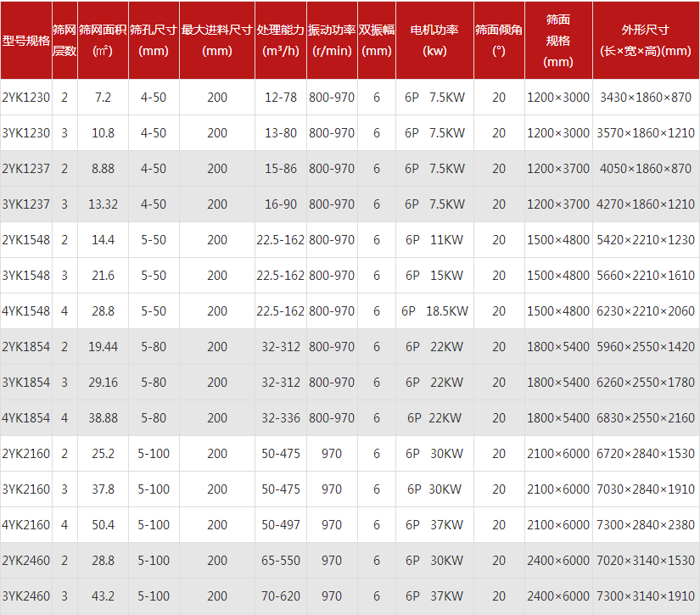Select dimensions cell 3430×1860×870
Viewport: 700px width, 615px height.
click(x=646, y=98)
